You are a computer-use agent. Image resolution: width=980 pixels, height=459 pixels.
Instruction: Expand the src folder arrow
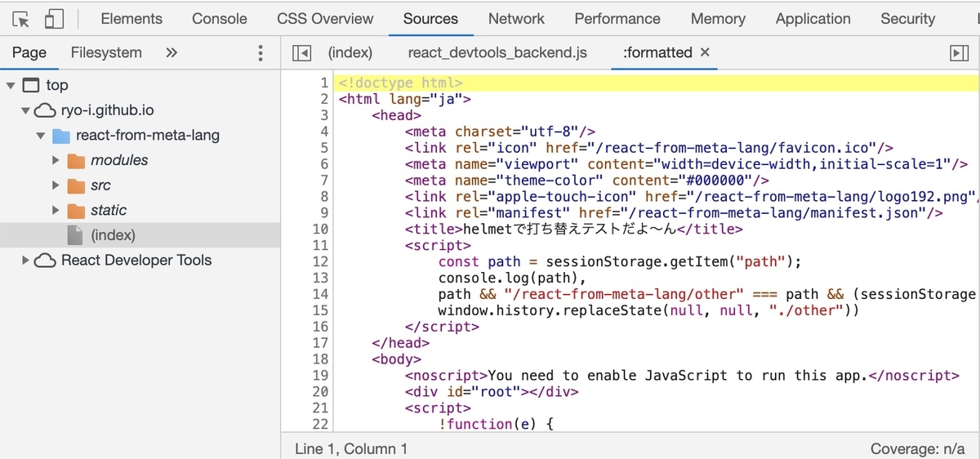56,185
